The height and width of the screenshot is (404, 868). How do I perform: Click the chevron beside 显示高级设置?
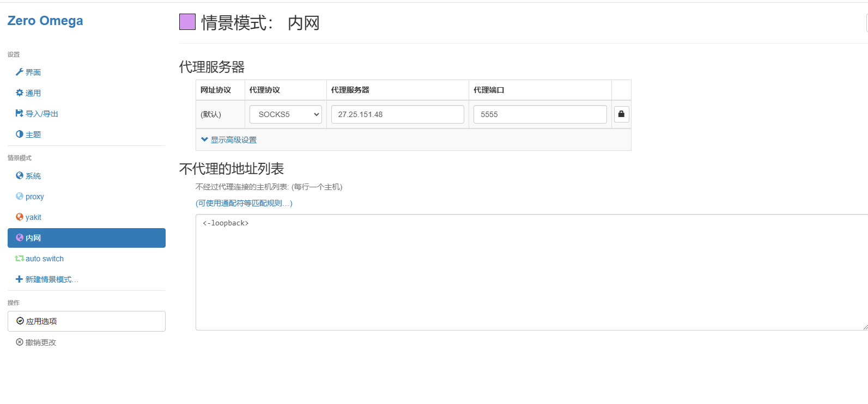pos(204,139)
